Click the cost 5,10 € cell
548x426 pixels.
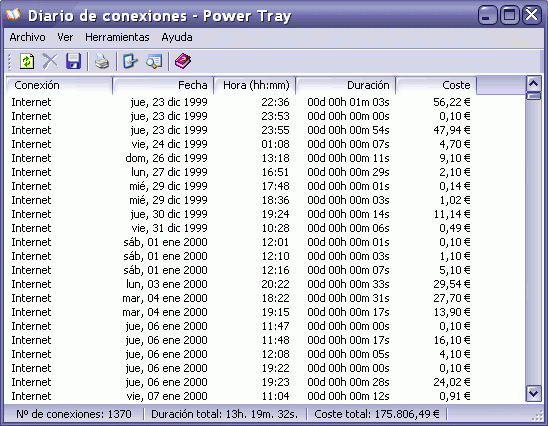point(455,270)
